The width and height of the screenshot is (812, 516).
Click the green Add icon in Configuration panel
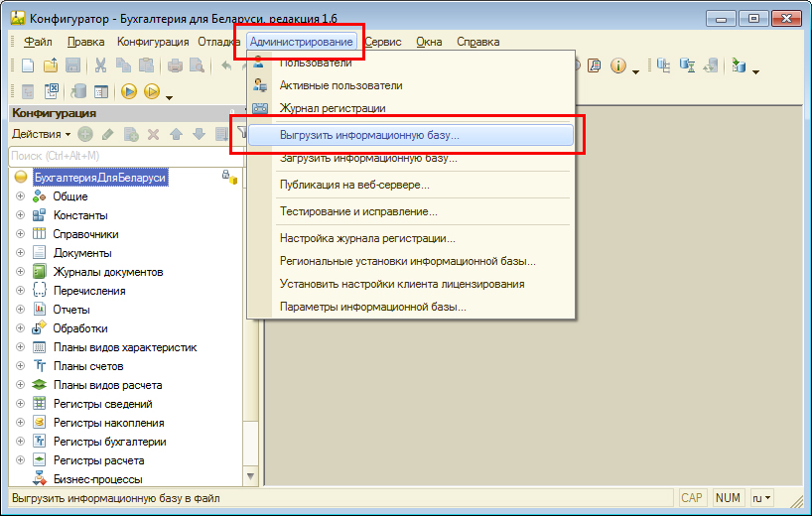click(85, 134)
